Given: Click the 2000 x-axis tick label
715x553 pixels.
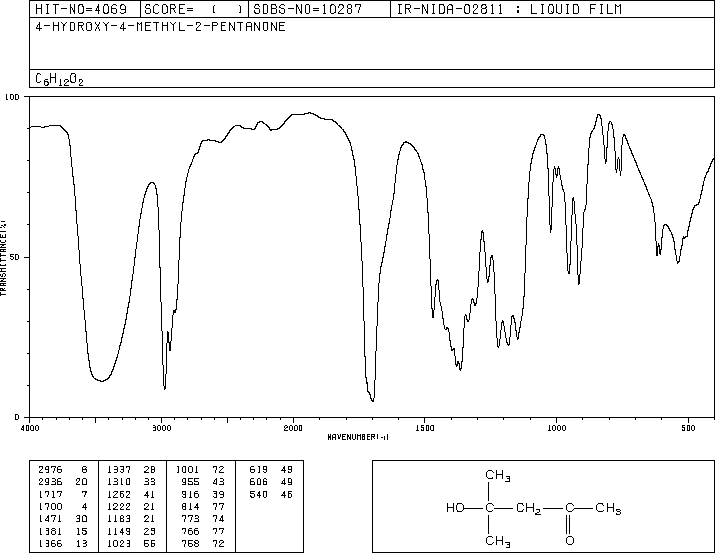Looking at the screenshot, I should (293, 428).
